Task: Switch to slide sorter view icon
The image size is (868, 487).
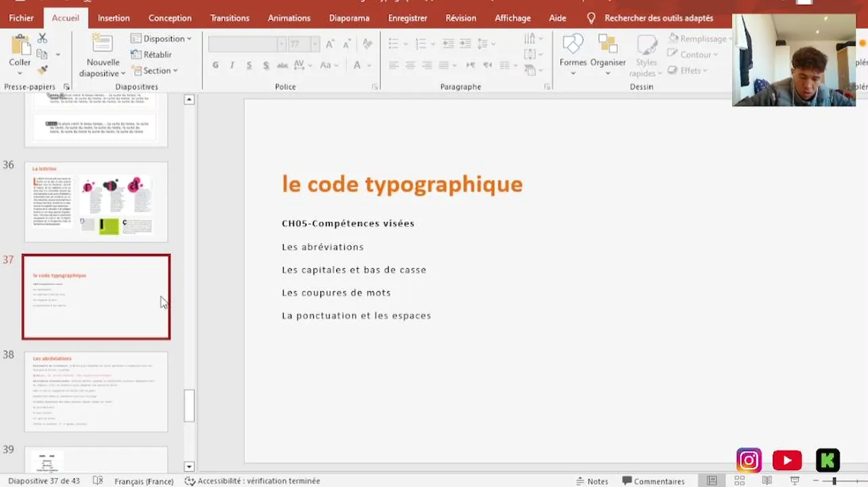Action: point(740,481)
